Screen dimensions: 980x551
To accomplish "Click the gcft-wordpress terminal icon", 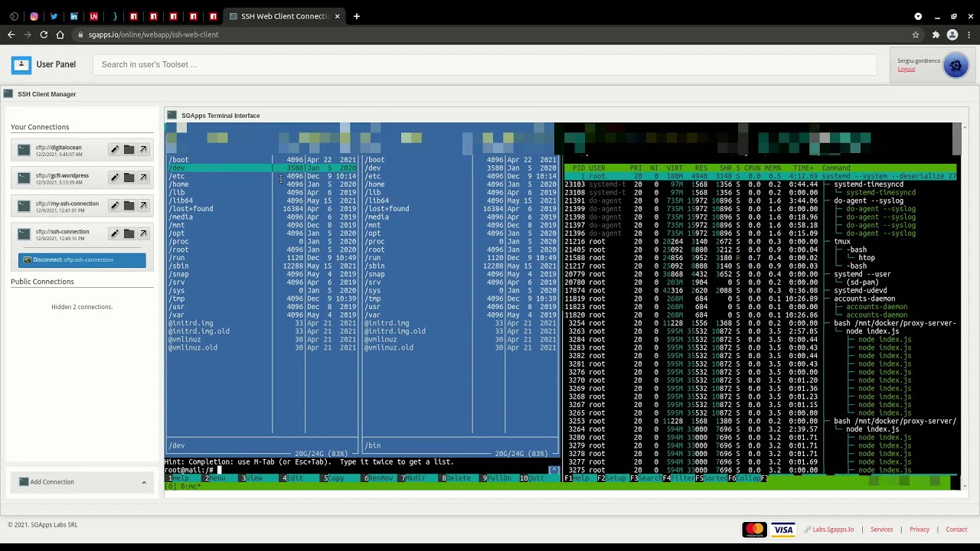I will [24, 178].
